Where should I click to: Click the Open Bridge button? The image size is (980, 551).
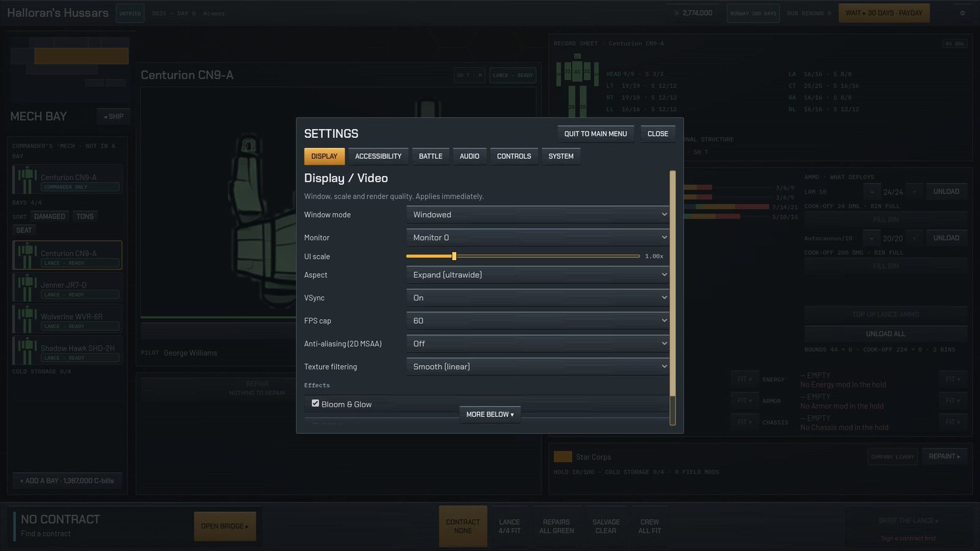pyautogui.click(x=225, y=526)
